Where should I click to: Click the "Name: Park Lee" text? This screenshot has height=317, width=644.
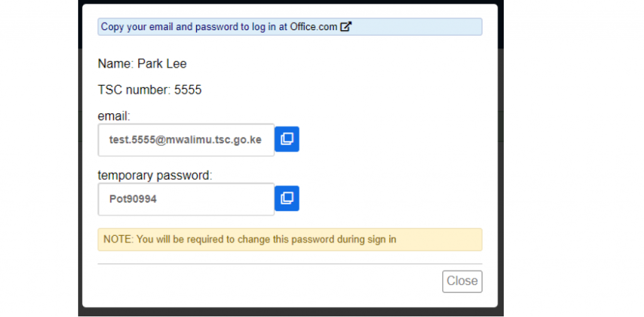point(142,64)
